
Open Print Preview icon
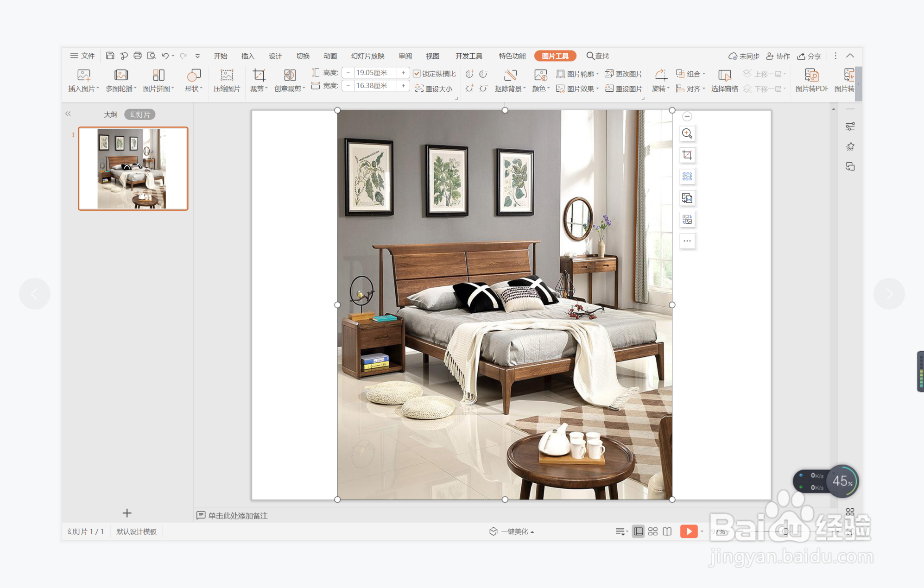(x=152, y=56)
